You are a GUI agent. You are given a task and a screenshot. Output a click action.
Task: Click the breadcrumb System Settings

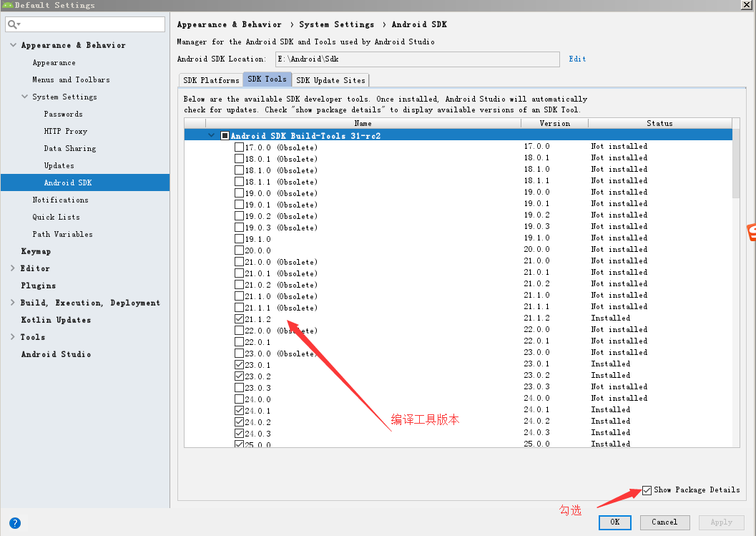coord(337,24)
